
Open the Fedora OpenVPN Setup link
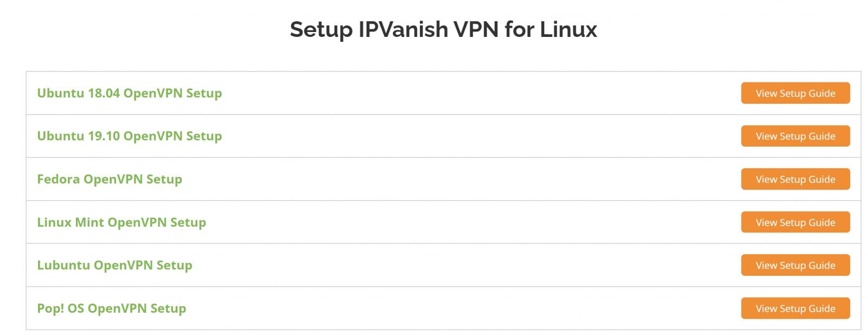110,179
